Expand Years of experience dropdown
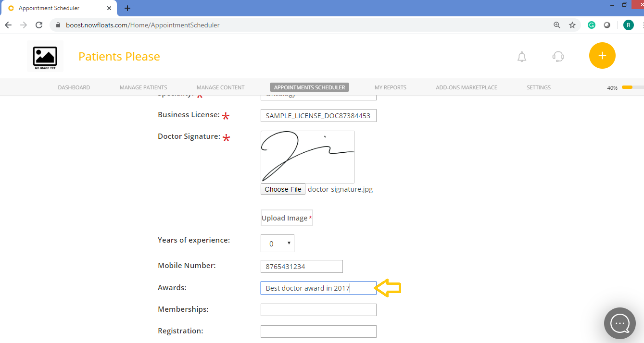The width and height of the screenshot is (644, 343). [278, 243]
